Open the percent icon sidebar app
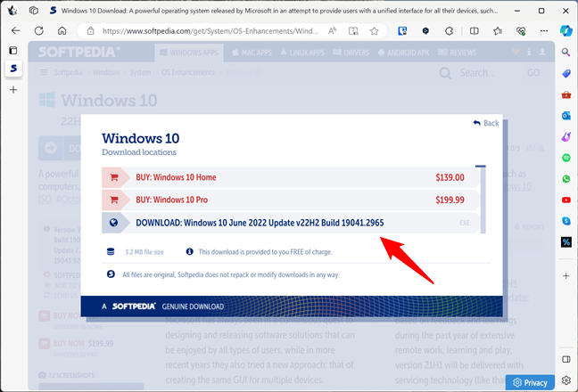The image size is (578, 392). click(566, 241)
